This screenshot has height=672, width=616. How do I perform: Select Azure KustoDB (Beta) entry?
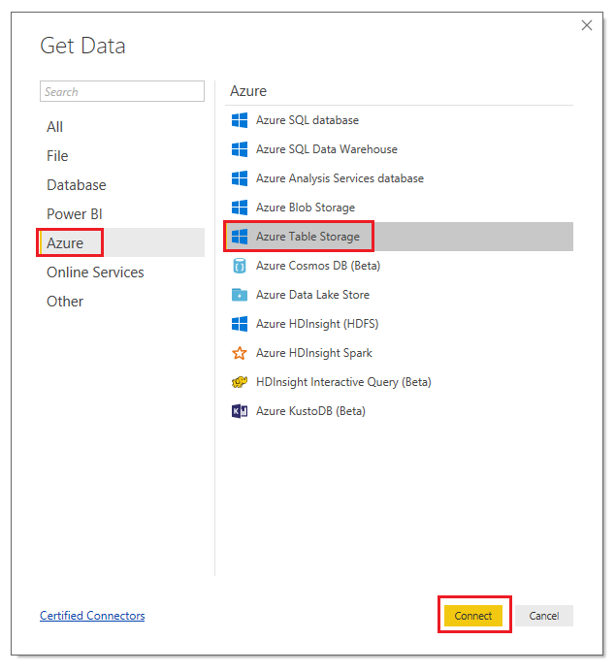[399, 411]
